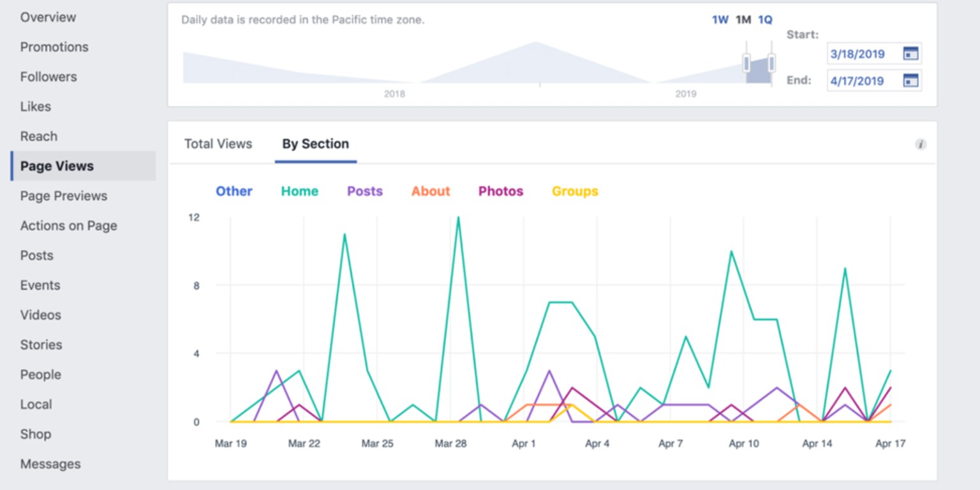
Task: Toggle the Photos series in the legend
Action: point(500,191)
